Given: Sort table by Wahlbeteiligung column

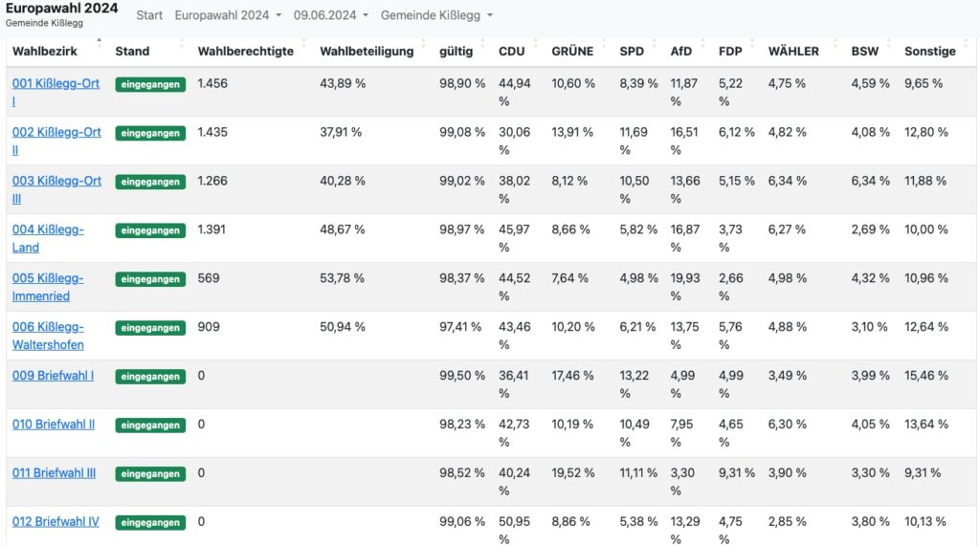Looking at the screenshot, I should point(367,52).
